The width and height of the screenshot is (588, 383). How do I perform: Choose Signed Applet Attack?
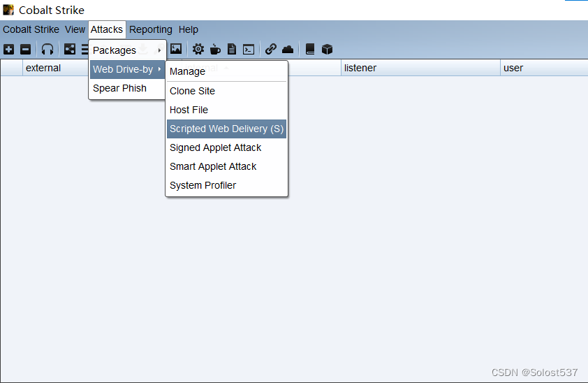click(x=226, y=147)
